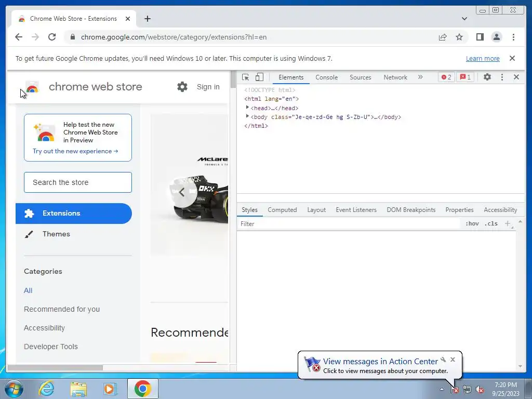Toggle the .cls element classes panel

(x=491, y=223)
